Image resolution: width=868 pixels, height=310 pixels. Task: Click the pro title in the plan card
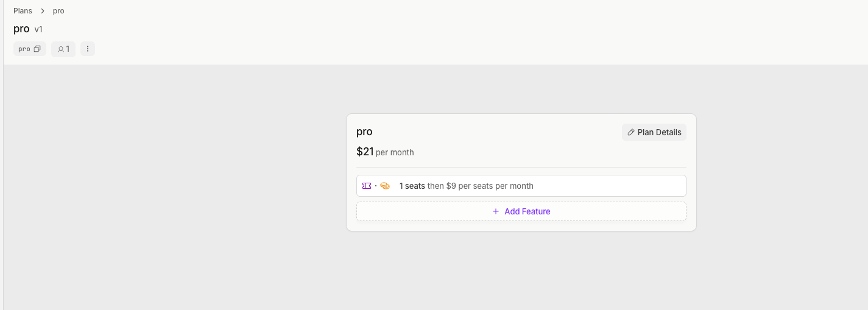click(x=364, y=132)
